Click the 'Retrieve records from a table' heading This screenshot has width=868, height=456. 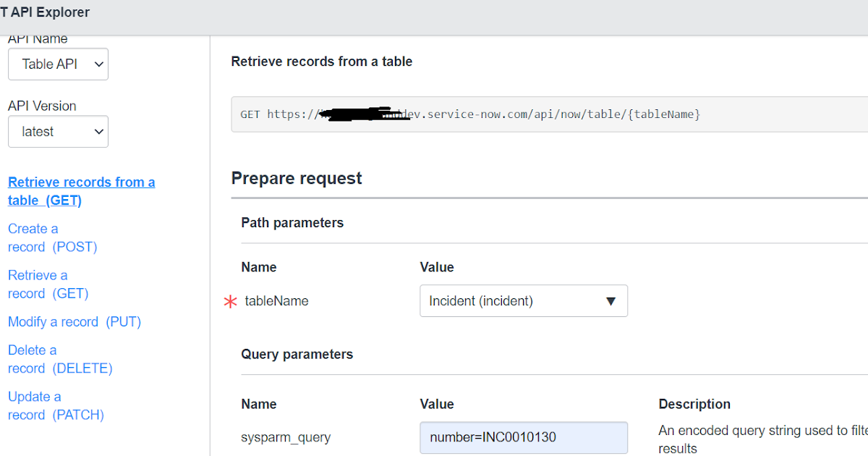pyautogui.click(x=321, y=62)
